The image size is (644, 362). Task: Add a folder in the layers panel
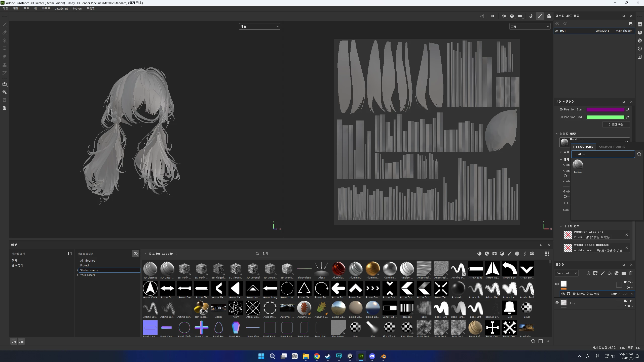(x=623, y=273)
